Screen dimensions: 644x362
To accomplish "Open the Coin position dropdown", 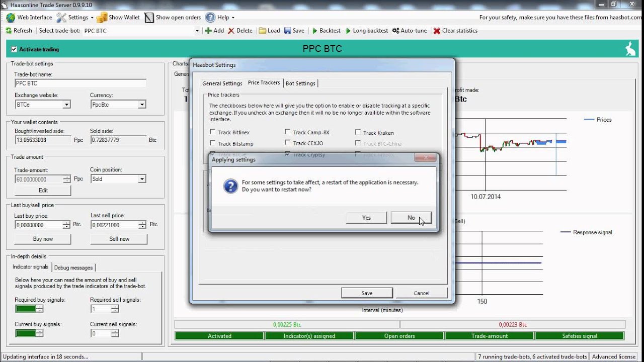I will 142,179.
